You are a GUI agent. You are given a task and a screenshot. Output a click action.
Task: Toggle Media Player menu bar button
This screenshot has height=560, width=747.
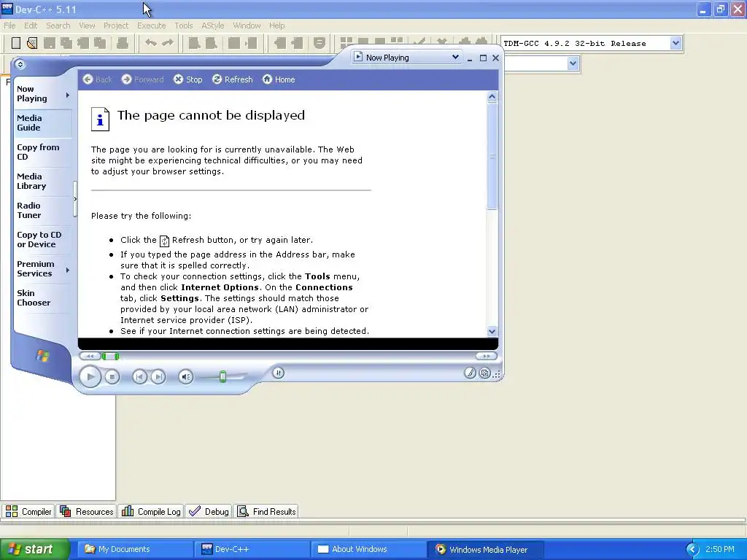tap(20, 64)
